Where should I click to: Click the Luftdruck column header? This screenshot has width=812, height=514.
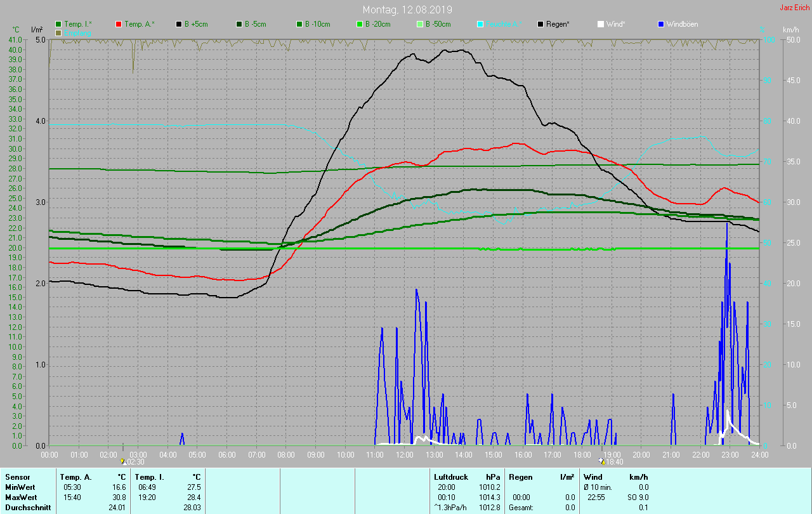pyautogui.click(x=451, y=477)
